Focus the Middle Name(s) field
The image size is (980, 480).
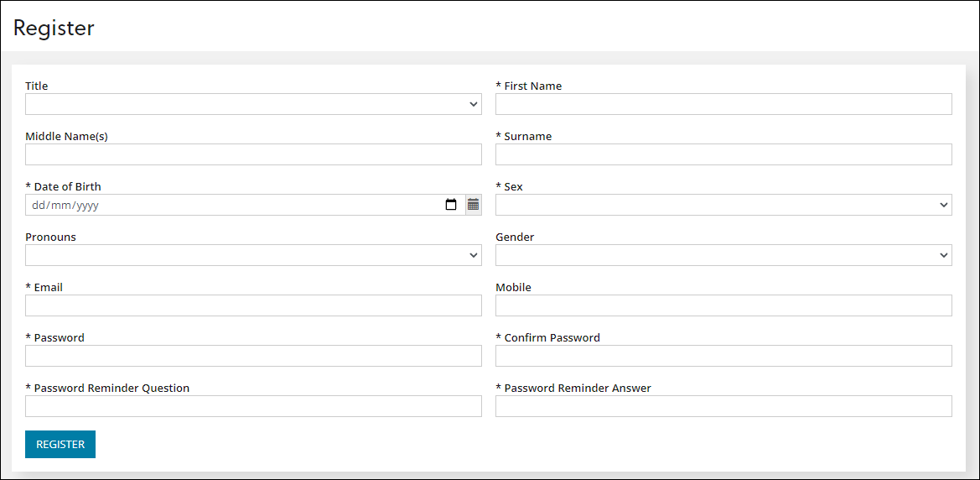click(253, 154)
